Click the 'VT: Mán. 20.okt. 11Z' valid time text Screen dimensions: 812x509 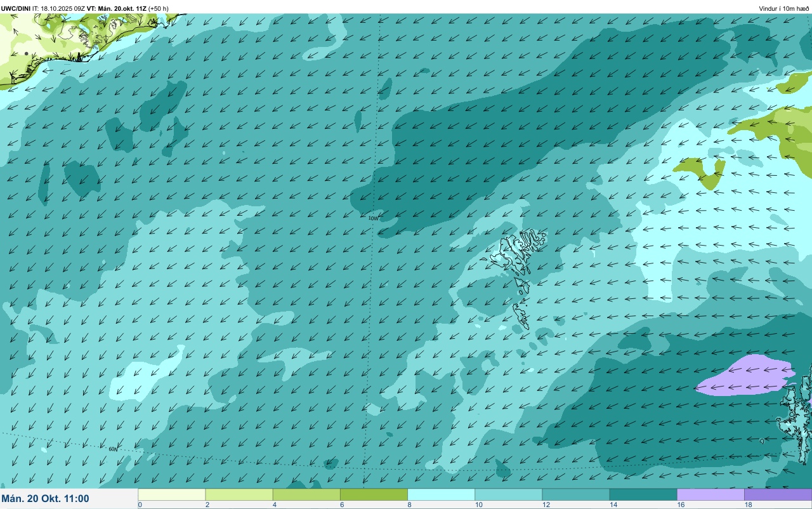pyautogui.click(x=116, y=8)
